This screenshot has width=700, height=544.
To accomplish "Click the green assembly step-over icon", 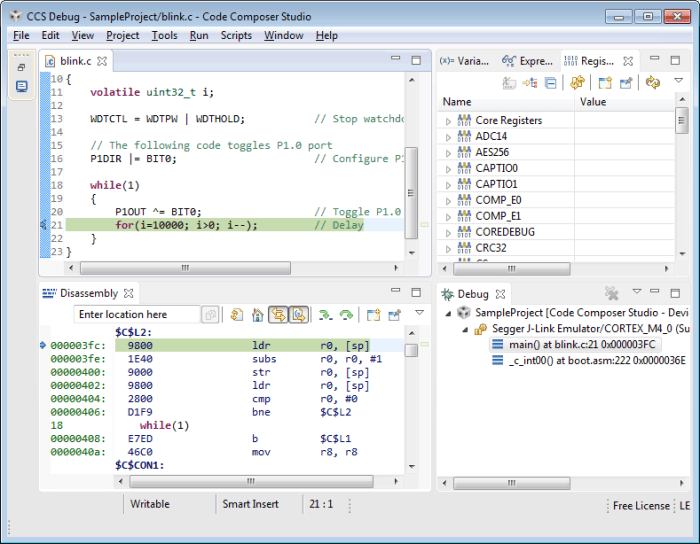I will (x=346, y=315).
